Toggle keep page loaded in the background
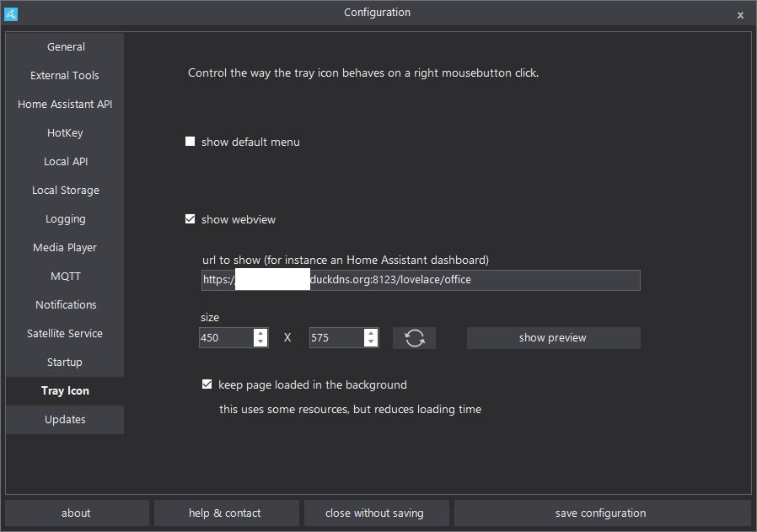The height and width of the screenshot is (532, 757). click(x=207, y=384)
